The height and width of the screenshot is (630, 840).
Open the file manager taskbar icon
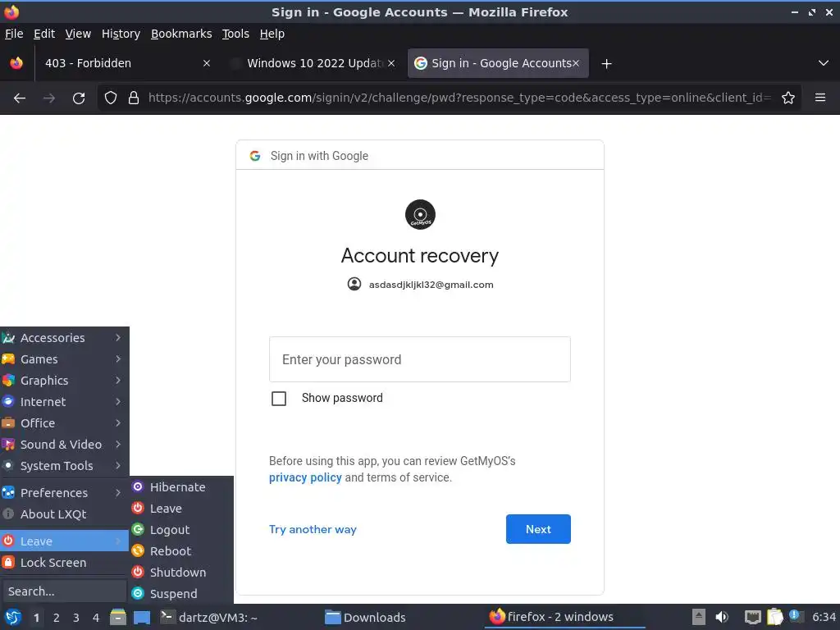tap(118, 617)
